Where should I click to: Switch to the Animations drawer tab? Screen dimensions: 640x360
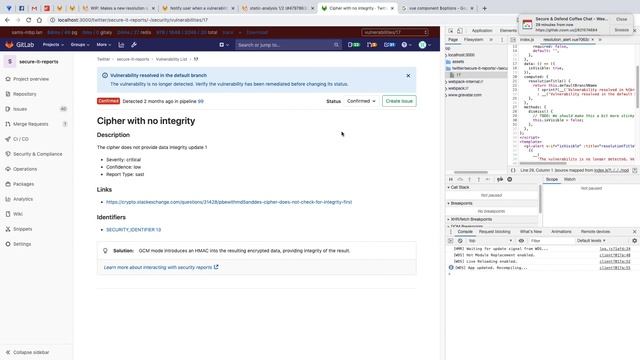click(561, 231)
